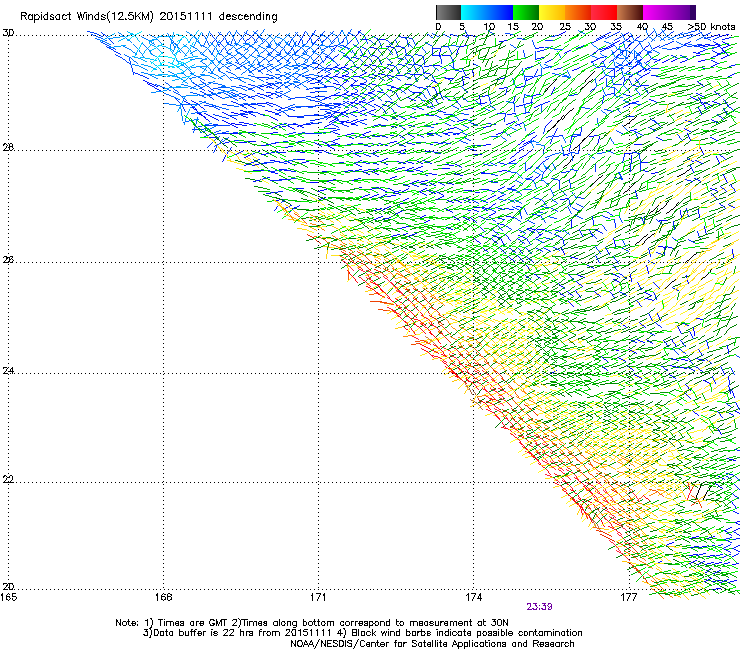Screen dimensions: 740x650
Task: Click the cyan-to-blue 5-15 knots legend swatch
Action: click(487, 12)
